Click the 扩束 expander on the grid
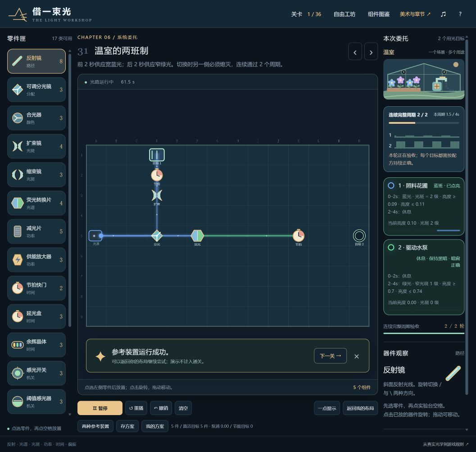Image resolution: width=476 pixels, height=452 pixels. pos(157,195)
